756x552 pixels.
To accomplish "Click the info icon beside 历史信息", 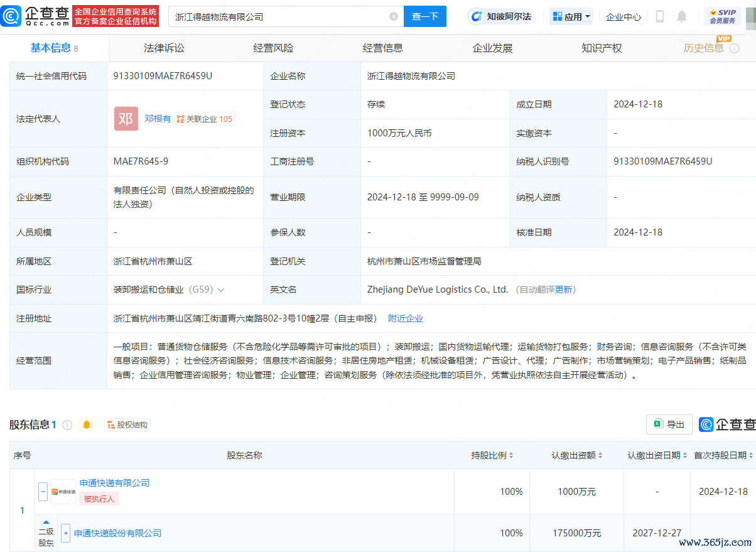I will (x=734, y=48).
